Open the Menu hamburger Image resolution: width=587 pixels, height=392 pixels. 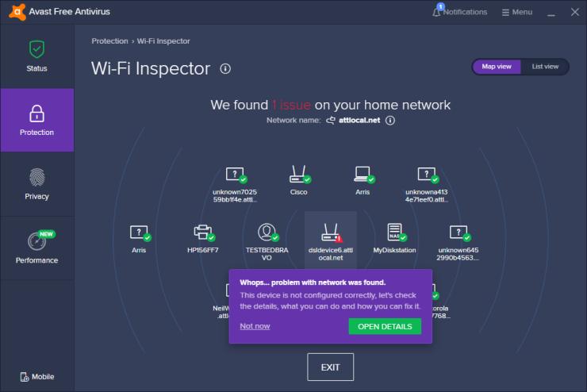(517, 13)
